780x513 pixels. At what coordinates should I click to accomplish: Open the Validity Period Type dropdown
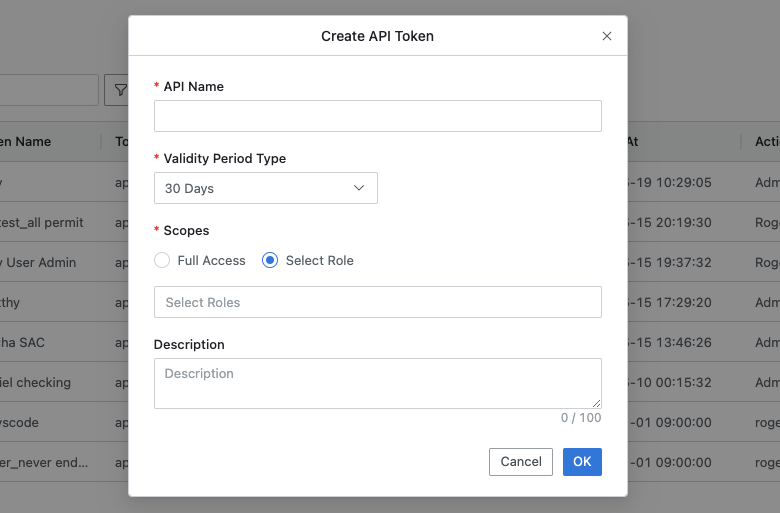[265, 188]
